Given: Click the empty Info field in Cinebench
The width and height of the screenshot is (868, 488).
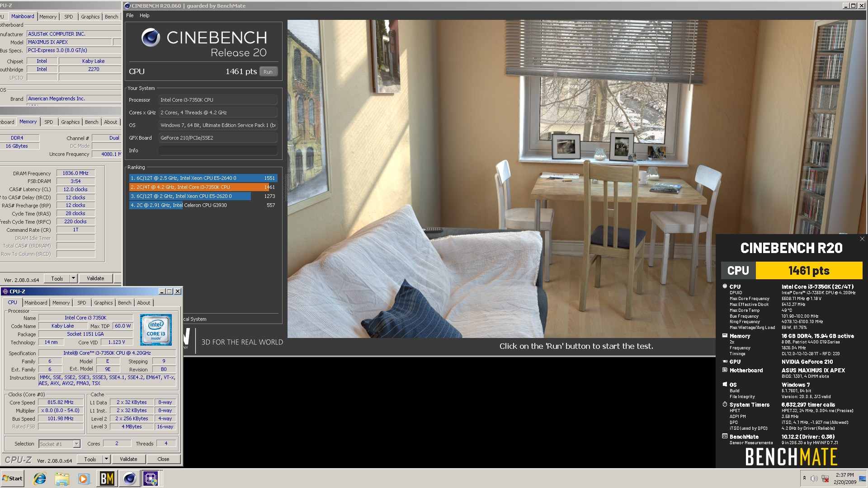Looking at the screenshot, I should point(218,150).
